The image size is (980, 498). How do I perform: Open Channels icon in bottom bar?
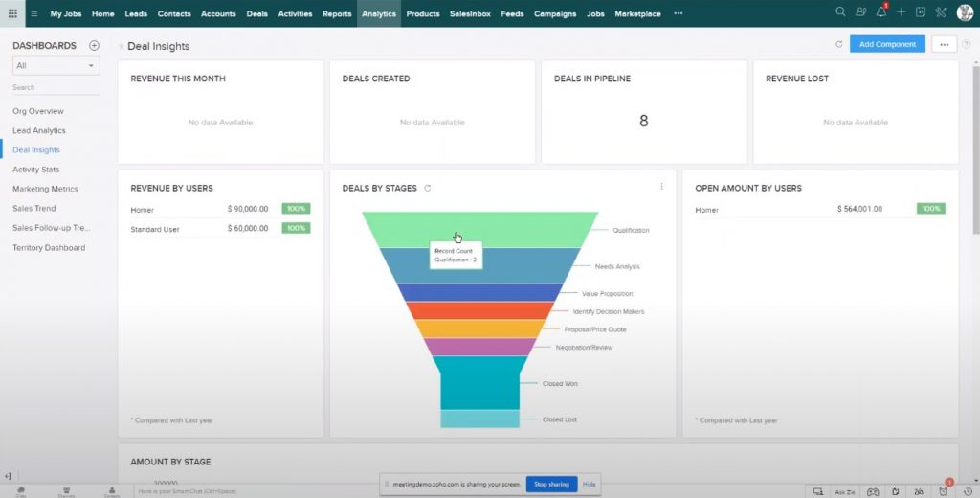tap(66, 491)
